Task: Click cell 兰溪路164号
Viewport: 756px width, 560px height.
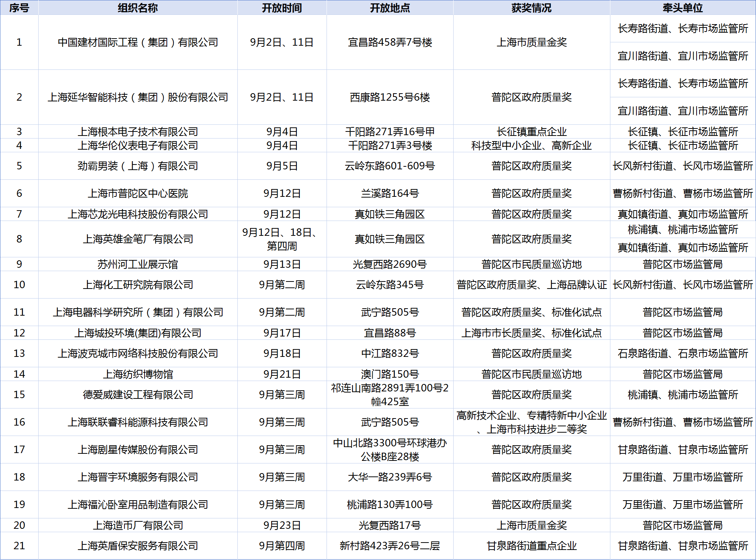Action: [390, 193]
